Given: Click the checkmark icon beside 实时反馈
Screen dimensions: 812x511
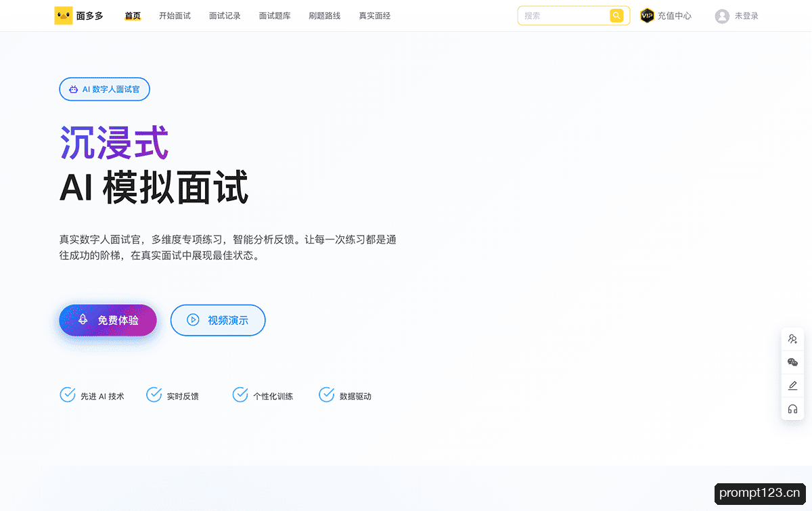Looking at the screenshot, I should pos(154,395).
